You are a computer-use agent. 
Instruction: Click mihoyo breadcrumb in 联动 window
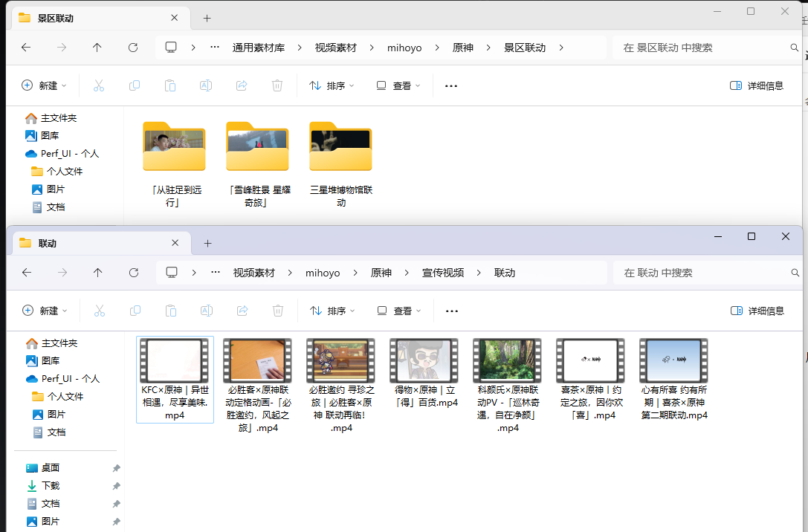(323, 273)
